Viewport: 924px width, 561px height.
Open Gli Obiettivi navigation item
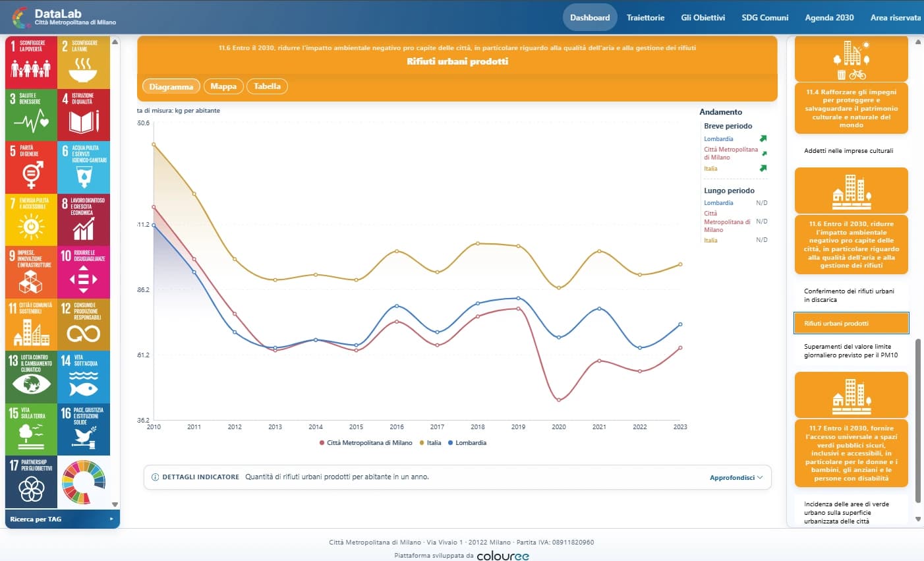703,18
